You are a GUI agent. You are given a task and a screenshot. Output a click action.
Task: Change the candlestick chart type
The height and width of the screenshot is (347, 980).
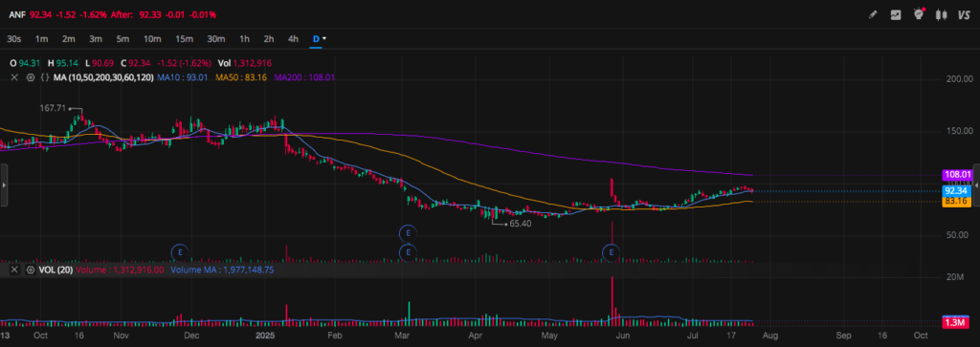pos(941,15)
